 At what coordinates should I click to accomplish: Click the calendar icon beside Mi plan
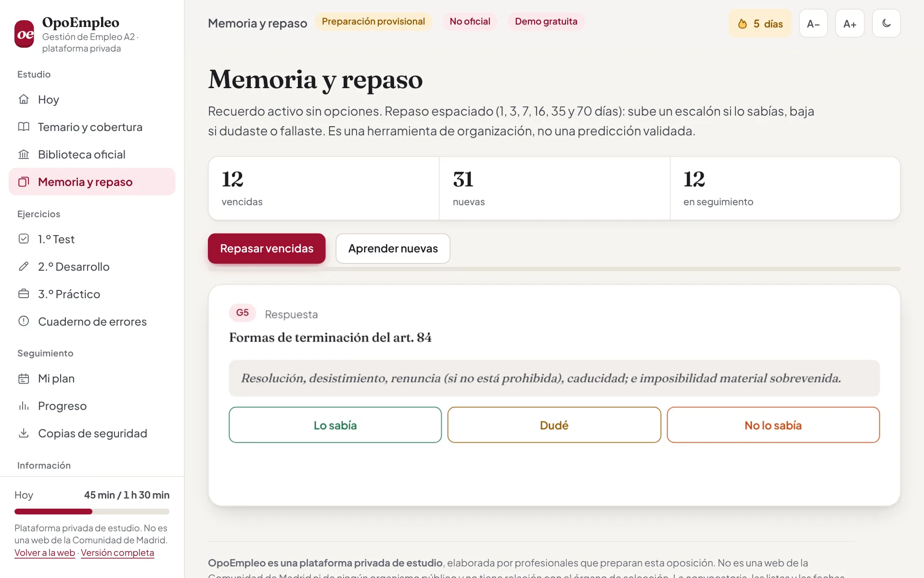click(24, 379)
